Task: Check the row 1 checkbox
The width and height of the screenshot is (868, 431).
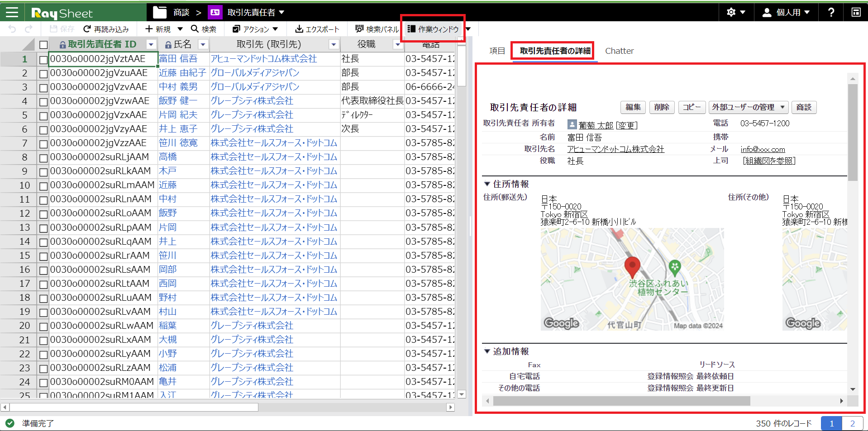Action: [x=43, y=60]
